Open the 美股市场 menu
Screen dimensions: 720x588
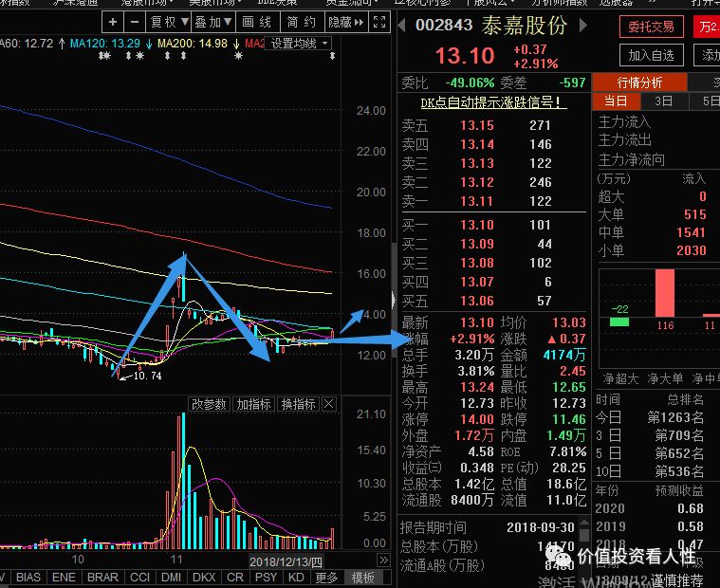pos(215,3)
